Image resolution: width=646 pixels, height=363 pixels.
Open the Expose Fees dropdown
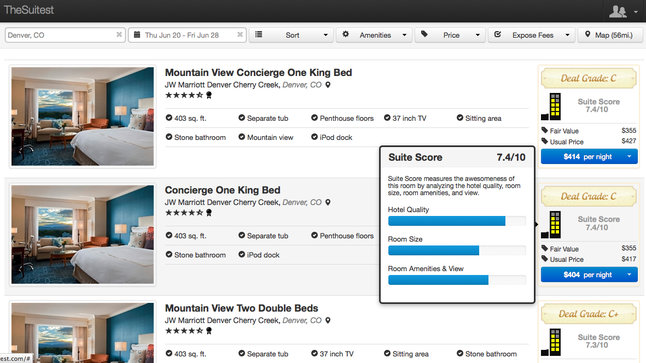pyautogui.click(x=531, y=35)
